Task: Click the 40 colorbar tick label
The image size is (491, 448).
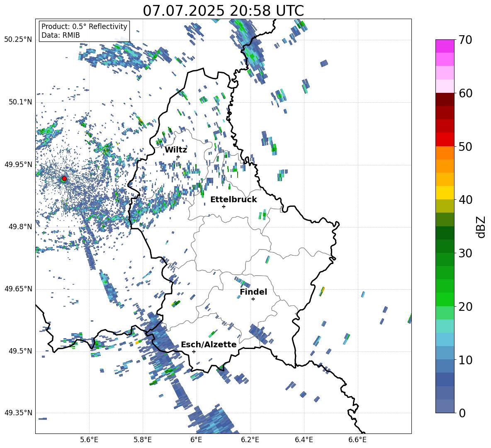Action: (x=466, y=200)
